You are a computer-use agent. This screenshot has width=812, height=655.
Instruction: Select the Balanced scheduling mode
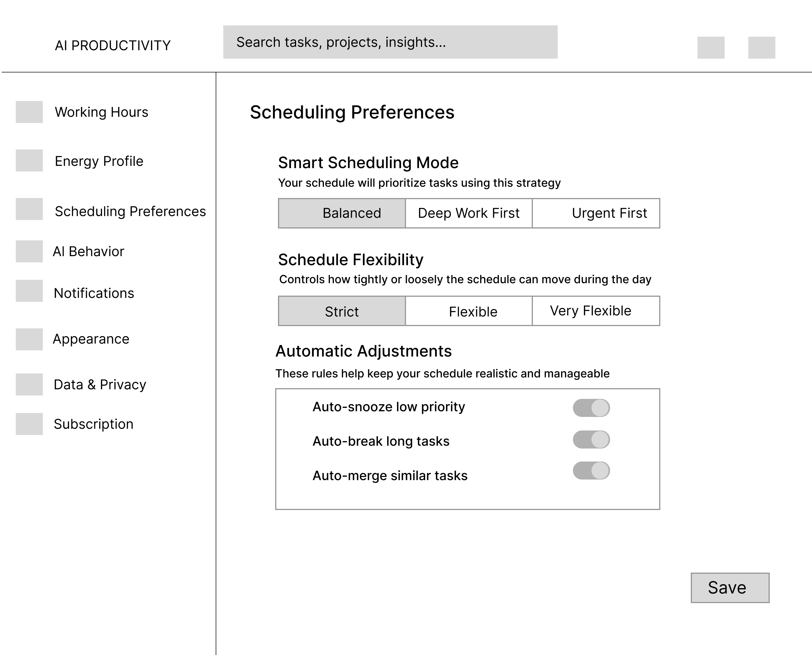click(342, 213)
